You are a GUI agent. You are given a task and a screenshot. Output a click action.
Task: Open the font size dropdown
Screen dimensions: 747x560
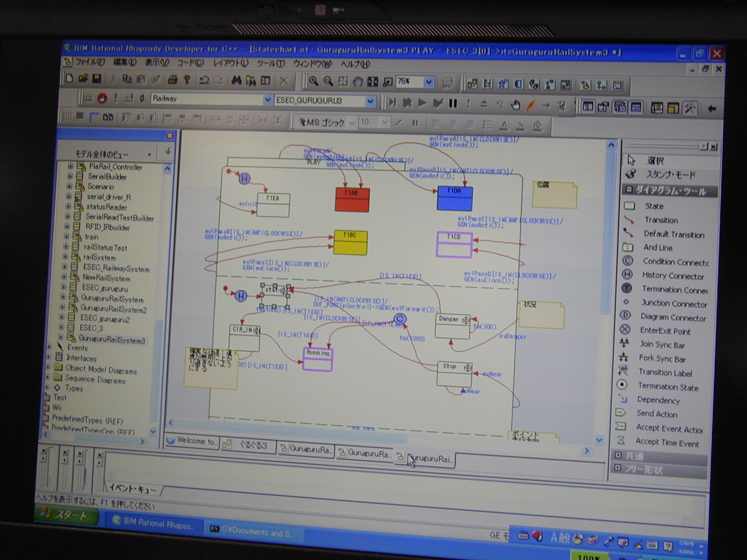[385, 123]
